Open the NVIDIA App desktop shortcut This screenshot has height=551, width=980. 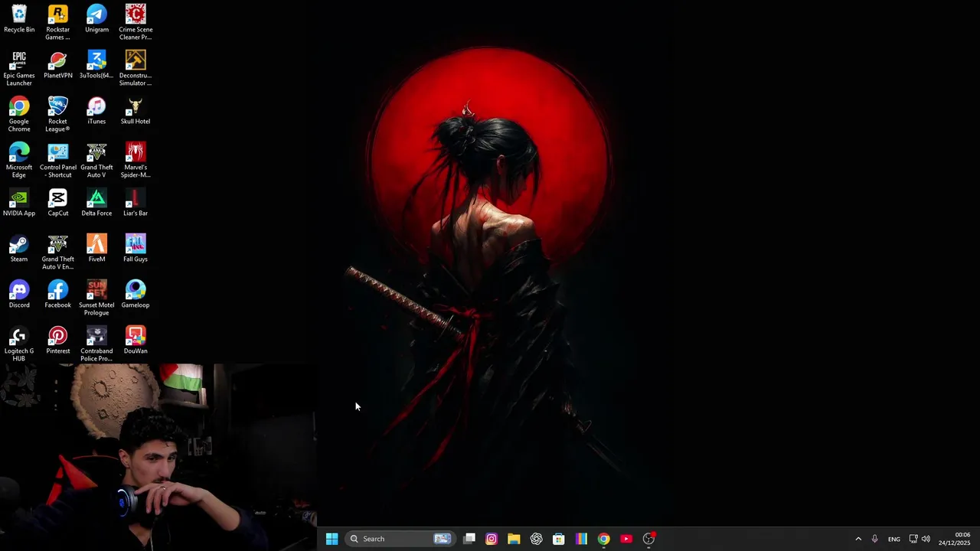(19, 203)
